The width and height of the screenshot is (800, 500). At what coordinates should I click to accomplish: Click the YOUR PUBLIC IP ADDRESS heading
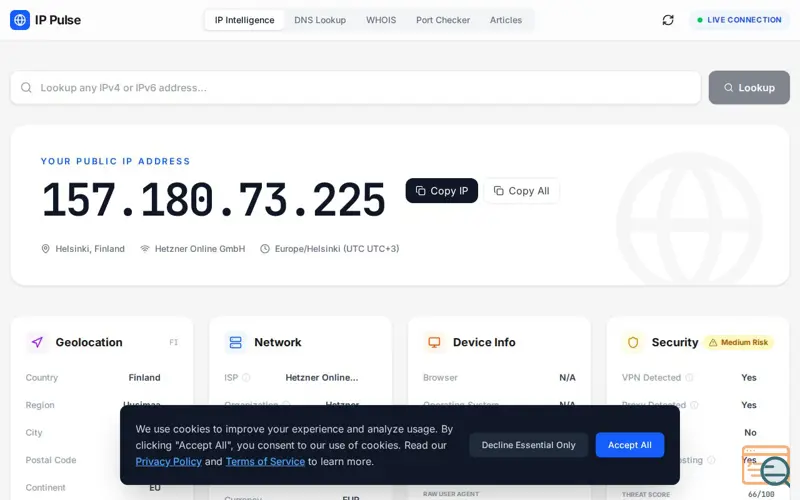[x=115, y=161]
